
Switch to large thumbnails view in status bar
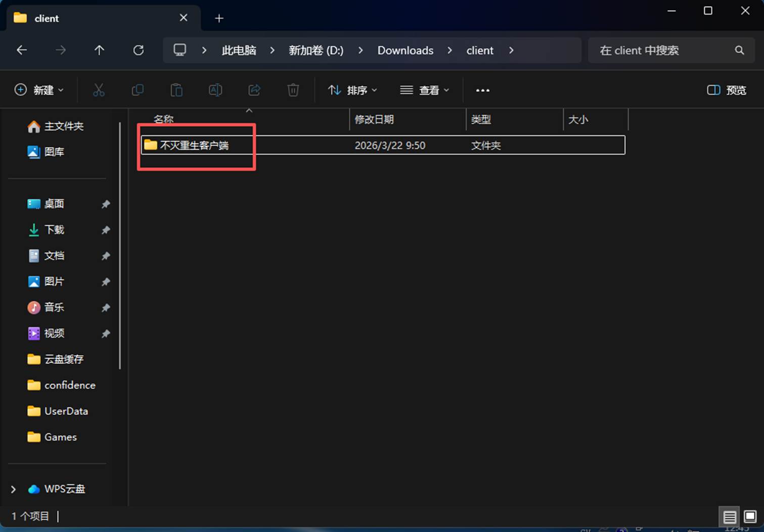pos(750,517)
